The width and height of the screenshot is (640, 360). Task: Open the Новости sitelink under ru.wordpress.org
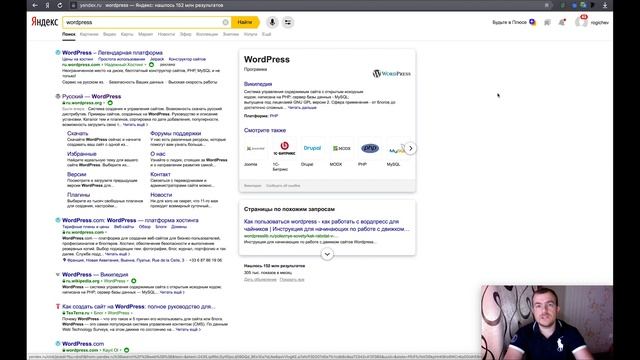161,195
